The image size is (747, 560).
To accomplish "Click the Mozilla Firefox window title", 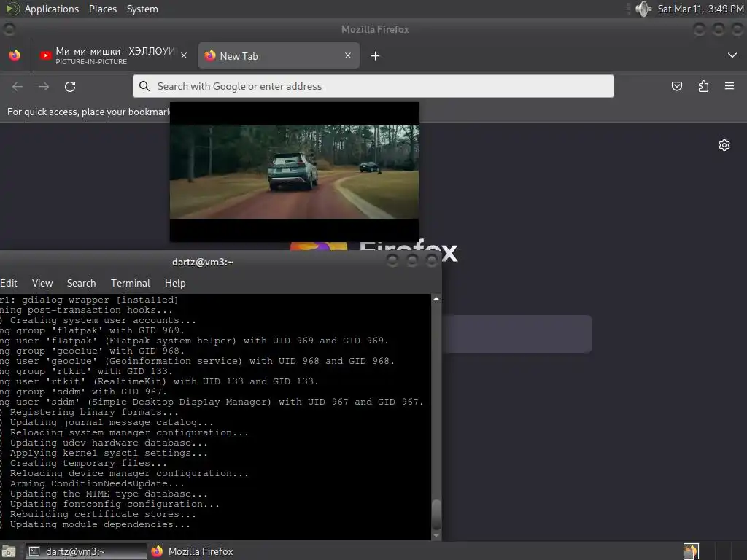I will click(375, 29).
